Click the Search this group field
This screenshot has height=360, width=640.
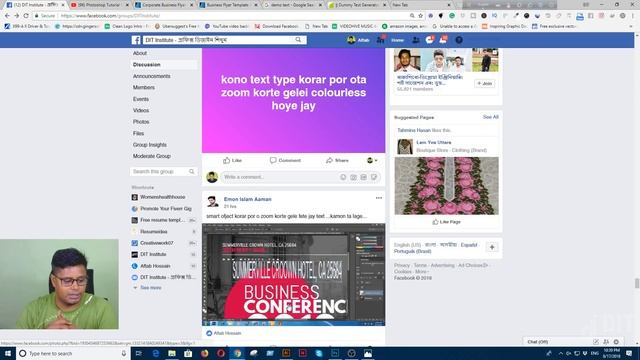164,171
